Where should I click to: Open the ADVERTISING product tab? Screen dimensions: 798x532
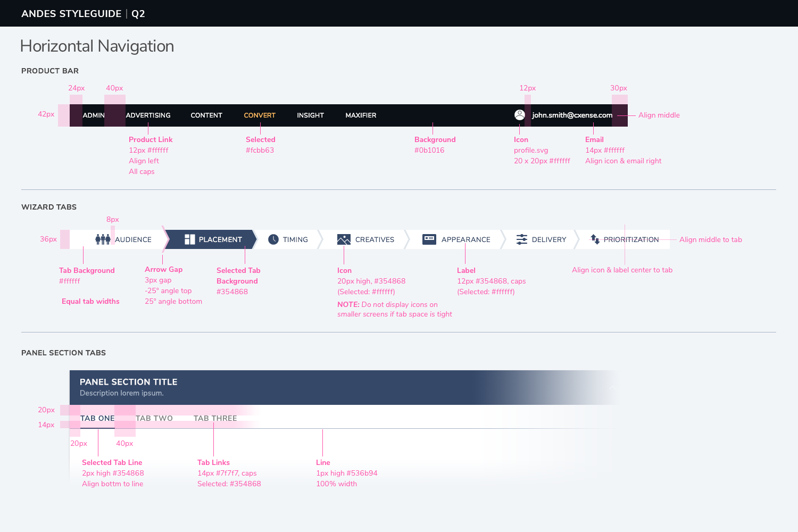(x=148, y=115)
